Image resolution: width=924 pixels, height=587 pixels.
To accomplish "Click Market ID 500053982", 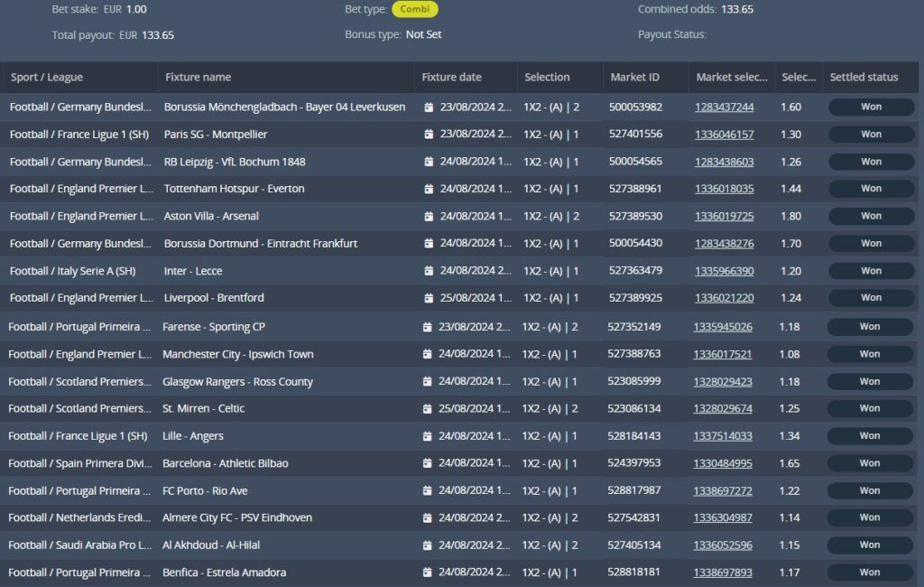I will [x=635, y=107].
